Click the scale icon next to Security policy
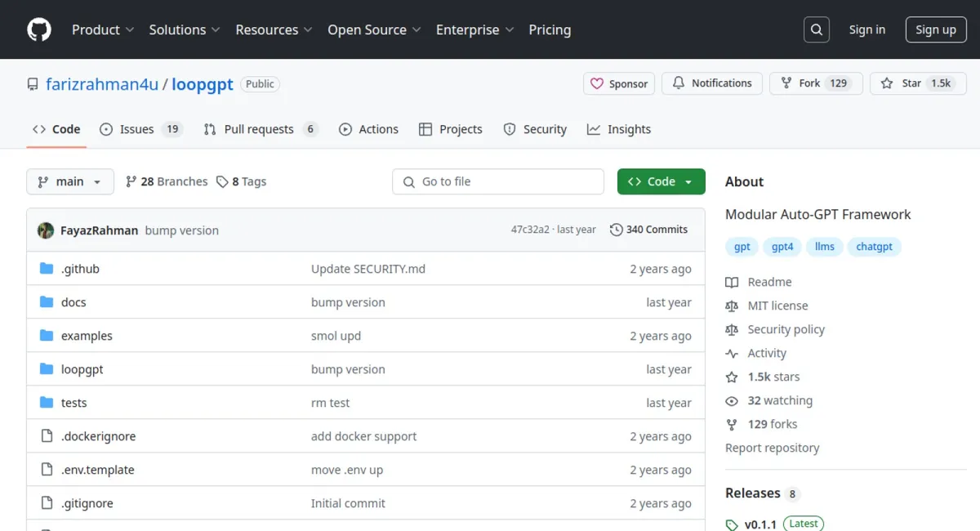This screenshot has height=531, width=980. pyautogui.click(x=732, y=329)
